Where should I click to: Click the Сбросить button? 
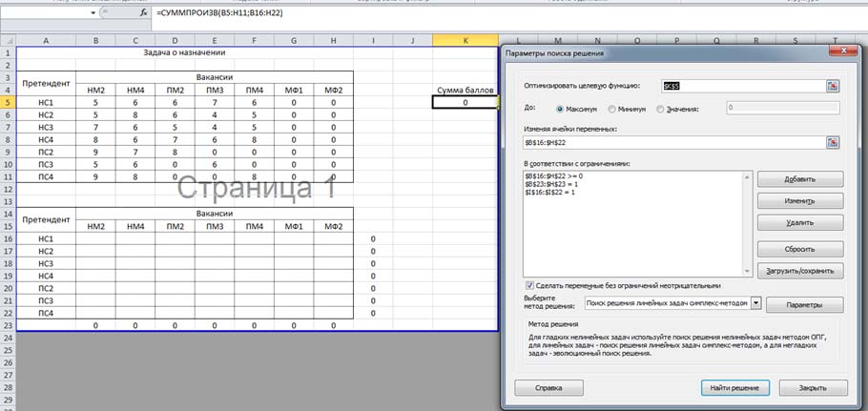point(800,249)
